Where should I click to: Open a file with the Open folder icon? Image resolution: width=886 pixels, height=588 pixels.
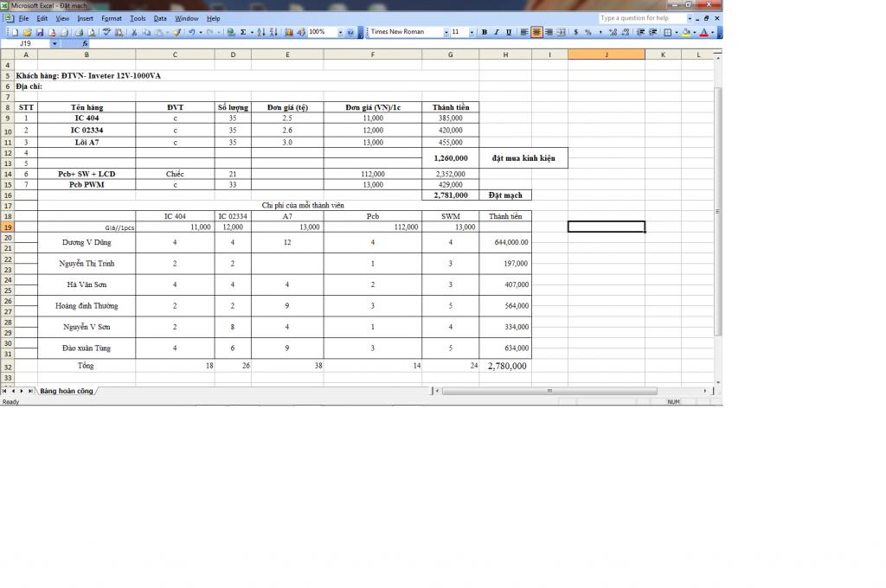[x=28, y=32]
